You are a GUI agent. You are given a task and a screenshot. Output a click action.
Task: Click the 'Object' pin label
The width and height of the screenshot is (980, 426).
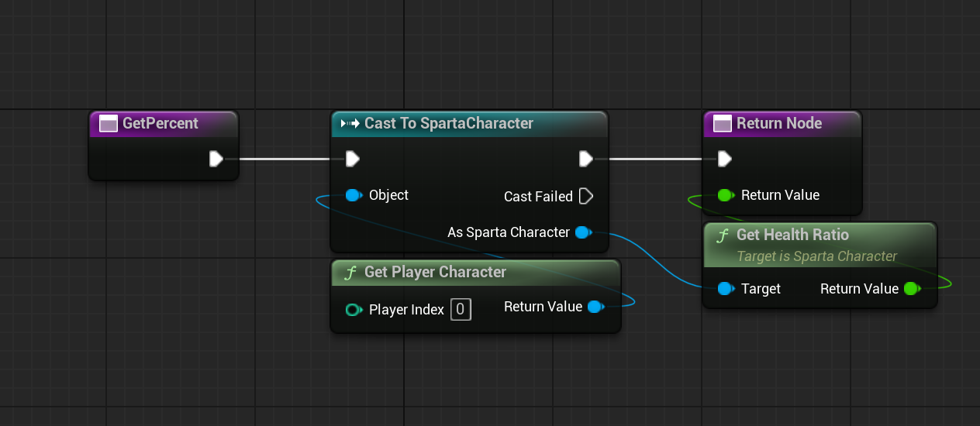(x=388, y=195)
